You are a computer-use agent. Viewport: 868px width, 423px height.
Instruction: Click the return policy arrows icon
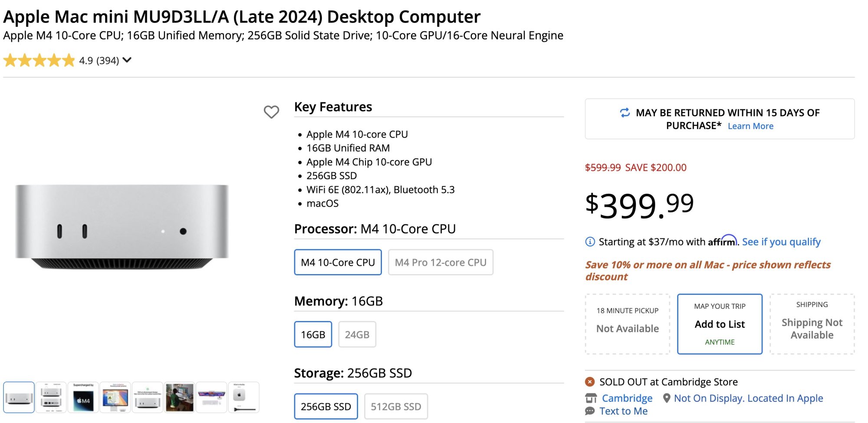coord(625,113)
